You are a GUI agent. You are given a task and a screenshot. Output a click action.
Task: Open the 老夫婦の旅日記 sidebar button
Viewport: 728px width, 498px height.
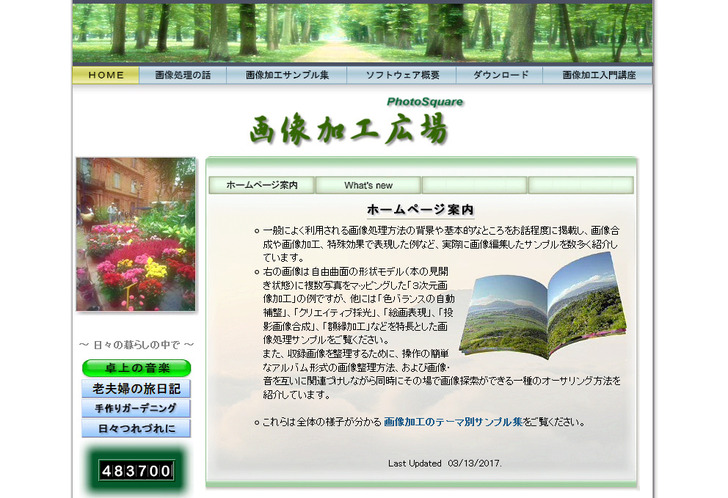point(136,388)
